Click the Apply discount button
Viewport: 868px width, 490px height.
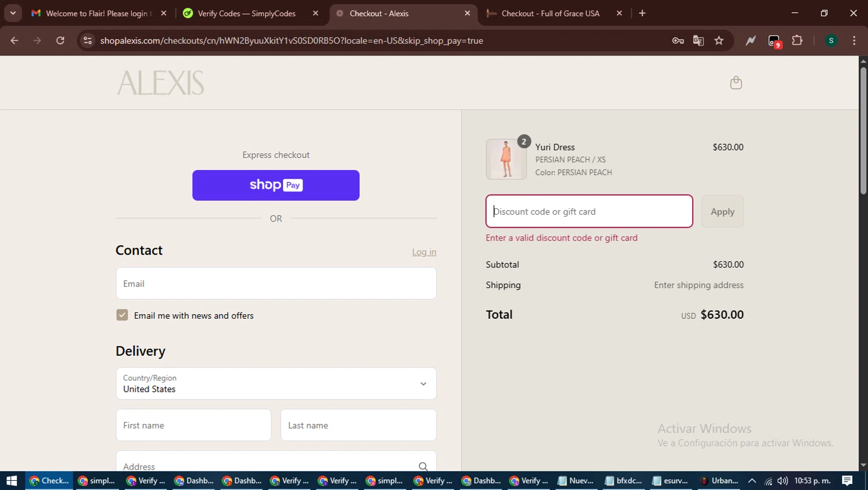722,211
